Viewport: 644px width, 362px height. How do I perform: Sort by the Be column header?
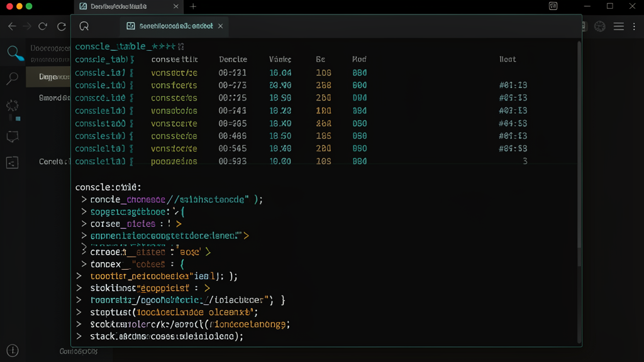(320, 60)
